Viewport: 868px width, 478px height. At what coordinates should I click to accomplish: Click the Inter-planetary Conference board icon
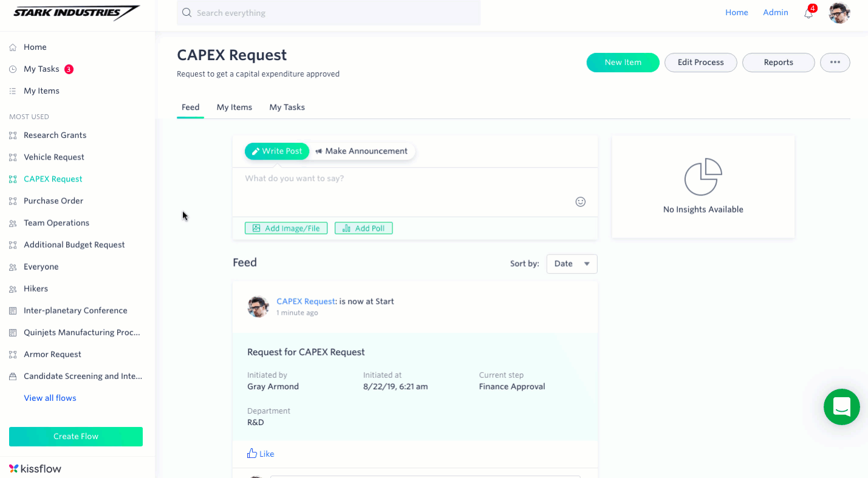click(x=13, y=310)
